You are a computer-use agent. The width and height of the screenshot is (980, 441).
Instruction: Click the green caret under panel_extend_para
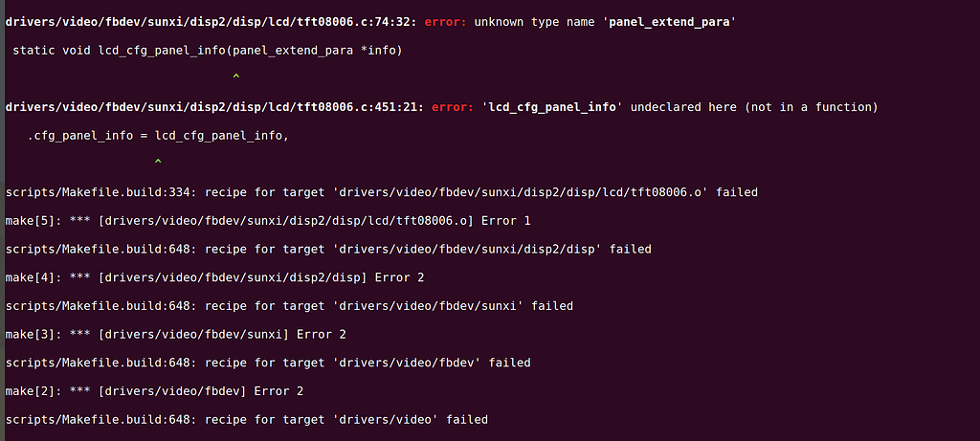point(235,77)
